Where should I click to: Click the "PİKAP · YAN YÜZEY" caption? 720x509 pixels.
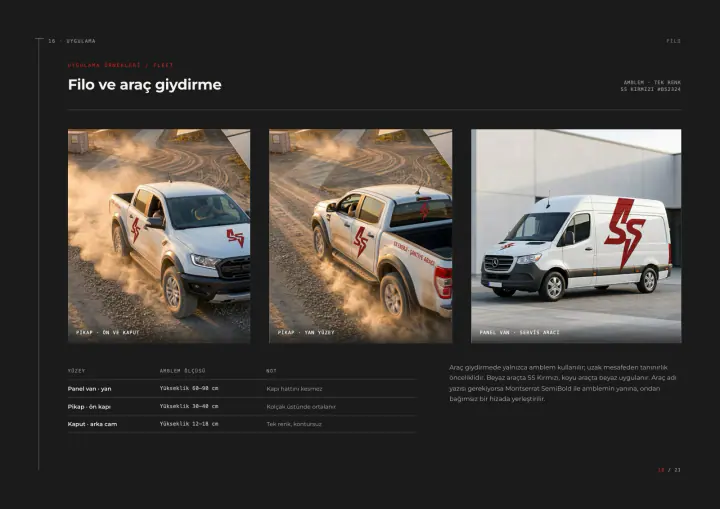[306, 332]
